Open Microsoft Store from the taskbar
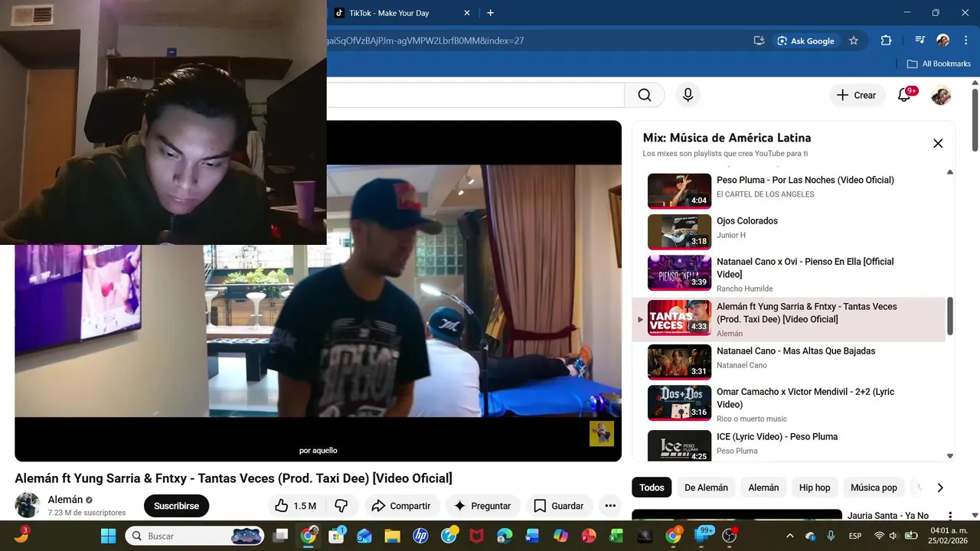The width and height of the screenshot is (980, 551). point(336,536)
